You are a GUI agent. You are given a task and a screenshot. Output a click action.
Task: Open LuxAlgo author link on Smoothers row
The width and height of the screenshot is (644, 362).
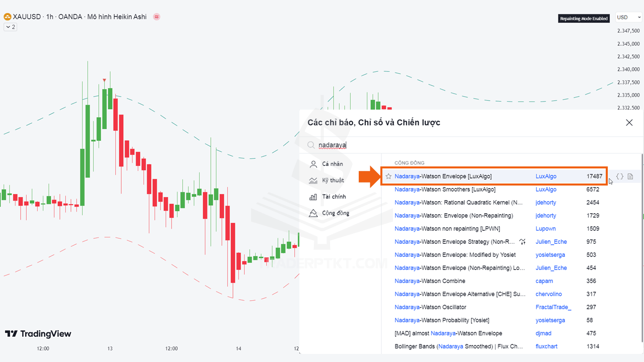pyautogui.click(x=546, y=190)
